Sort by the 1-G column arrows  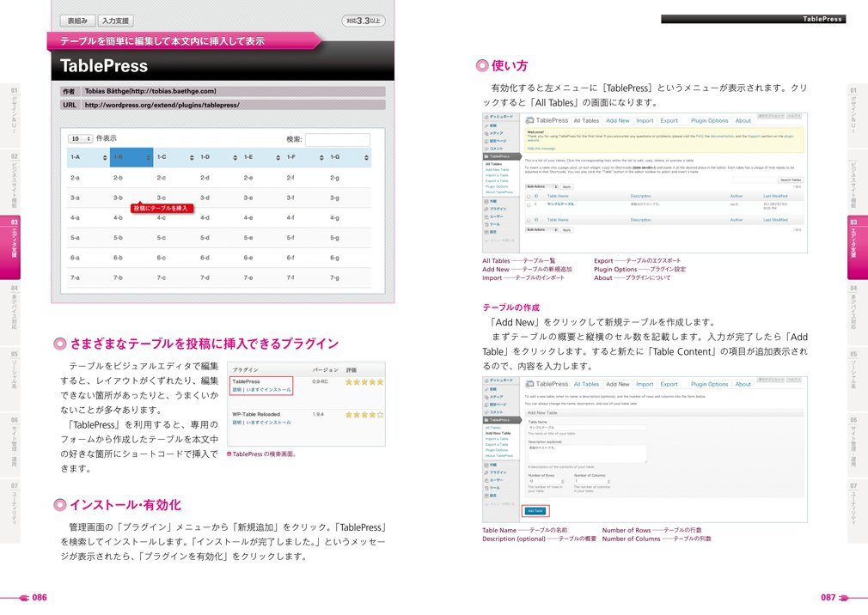366,158
